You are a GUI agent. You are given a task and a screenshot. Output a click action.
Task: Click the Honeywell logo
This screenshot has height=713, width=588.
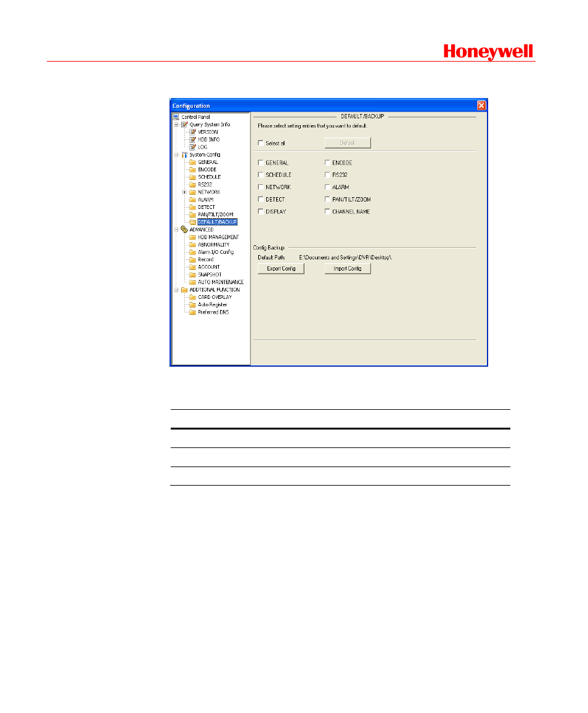[488, 51]
